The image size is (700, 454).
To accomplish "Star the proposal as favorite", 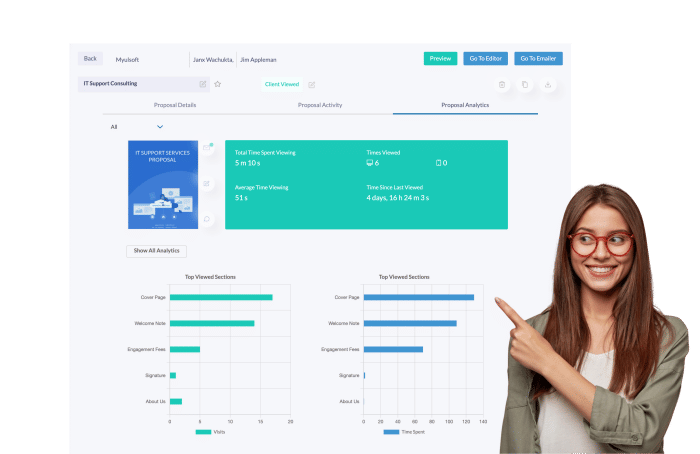I will pos(218,84).
